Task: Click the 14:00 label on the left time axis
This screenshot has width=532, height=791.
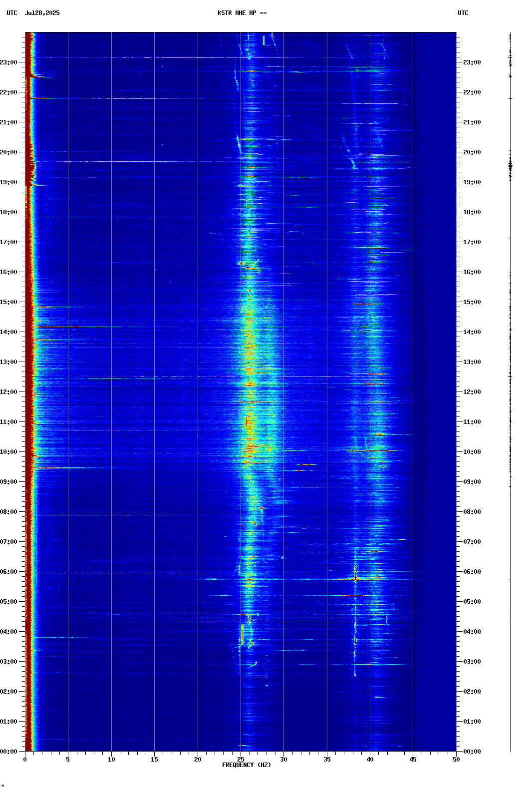Action: pyautogui.click(x=8, y=332)
